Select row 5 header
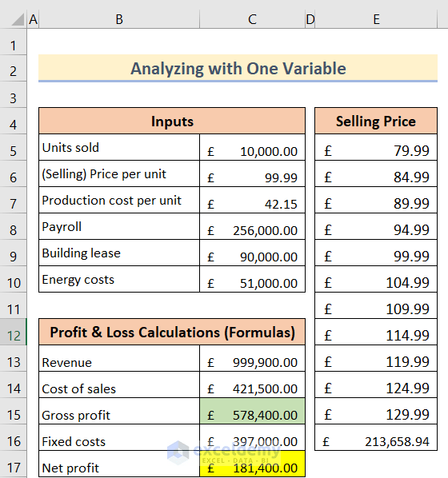This screenshot has width=448, height=478. (x=13, y=147)
